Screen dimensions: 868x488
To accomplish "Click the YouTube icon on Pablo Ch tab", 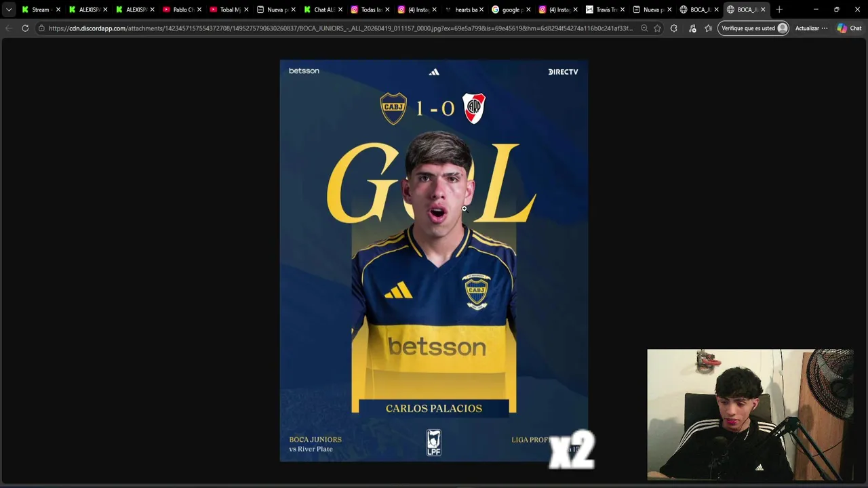I will (x=166, y=9).
